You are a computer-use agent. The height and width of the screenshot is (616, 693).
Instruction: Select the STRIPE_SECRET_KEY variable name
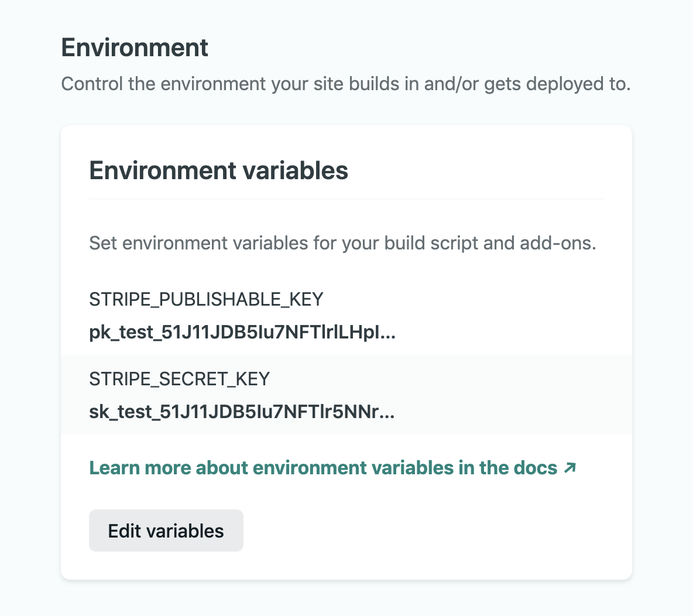[x=179, y=379]
